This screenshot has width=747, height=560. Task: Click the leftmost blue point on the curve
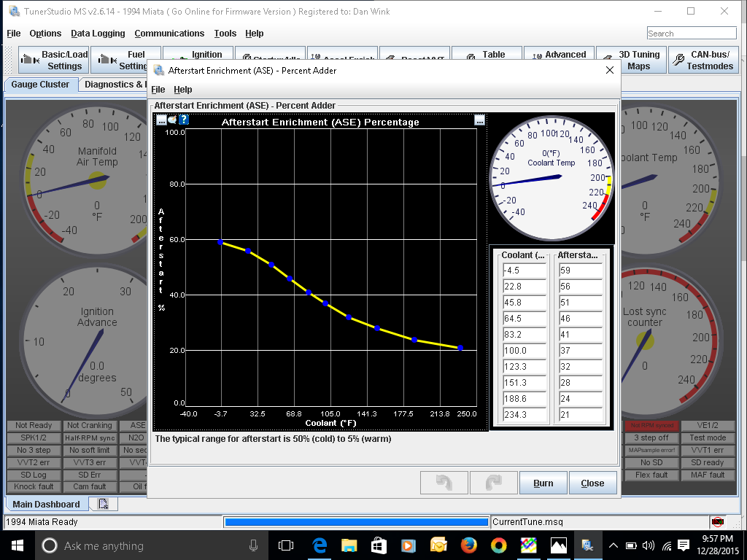point(221,241)
